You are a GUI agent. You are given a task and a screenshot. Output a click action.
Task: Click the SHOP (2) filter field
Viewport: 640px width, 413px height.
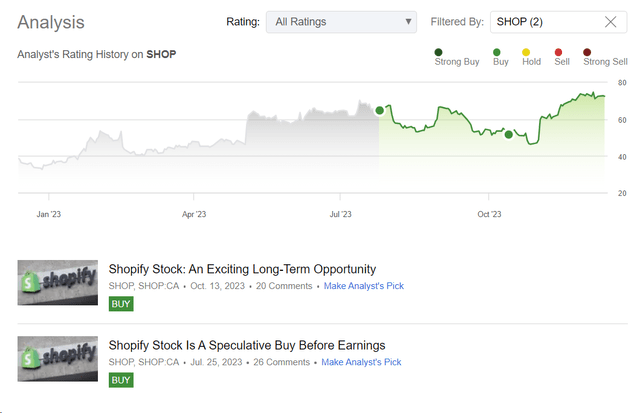(x=558, y=22)
